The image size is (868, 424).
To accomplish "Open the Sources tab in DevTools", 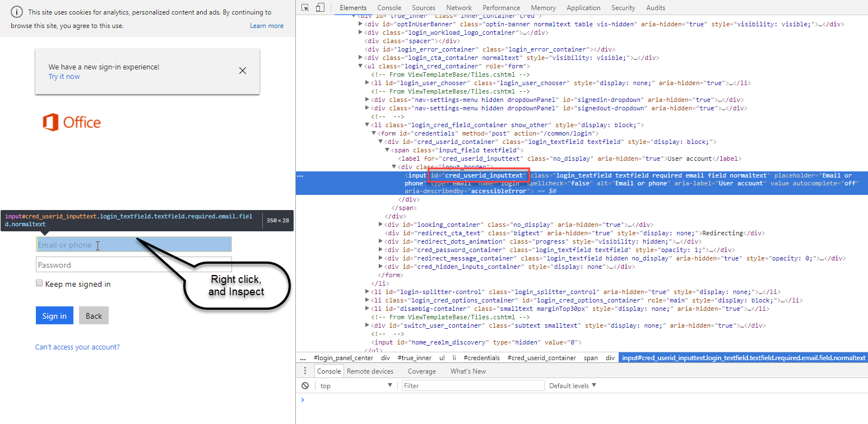I will pos(423,8).
